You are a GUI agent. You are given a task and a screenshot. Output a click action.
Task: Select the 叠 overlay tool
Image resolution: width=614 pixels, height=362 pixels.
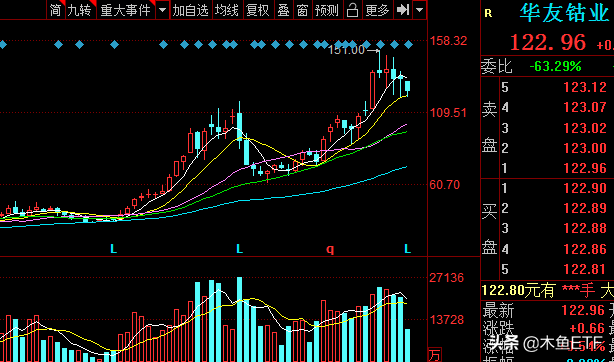point(283,10)
